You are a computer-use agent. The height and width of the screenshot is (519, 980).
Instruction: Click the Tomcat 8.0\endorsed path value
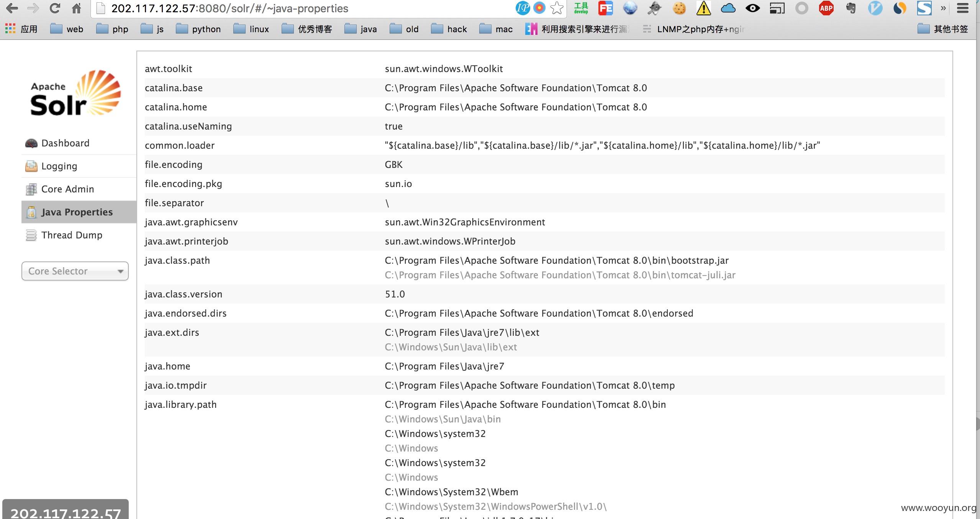(x=539, y=313)
